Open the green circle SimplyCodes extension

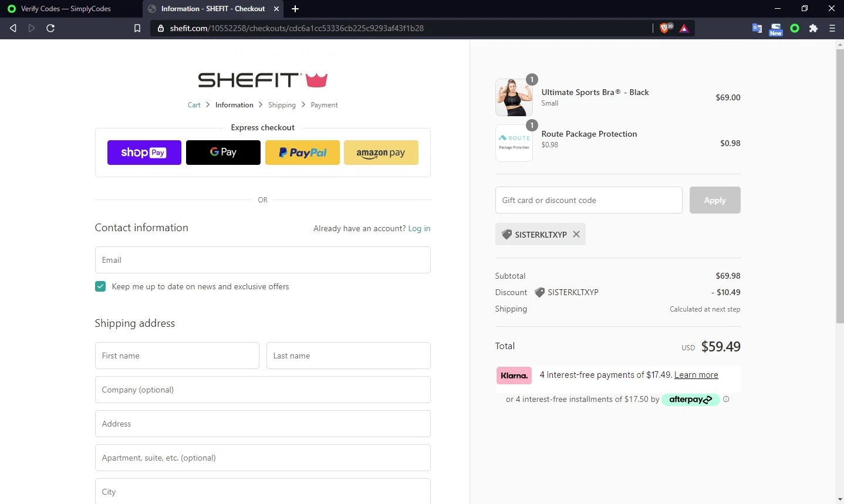point(795,28)
